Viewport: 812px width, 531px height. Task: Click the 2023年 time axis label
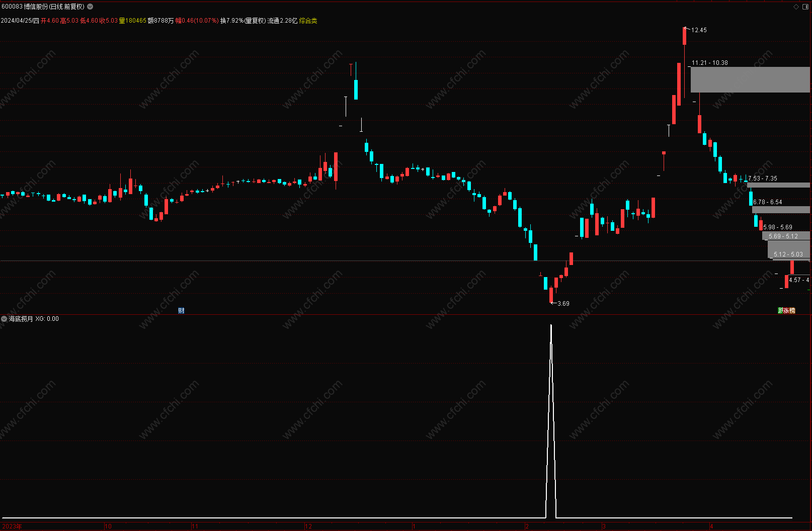point(11,526)
